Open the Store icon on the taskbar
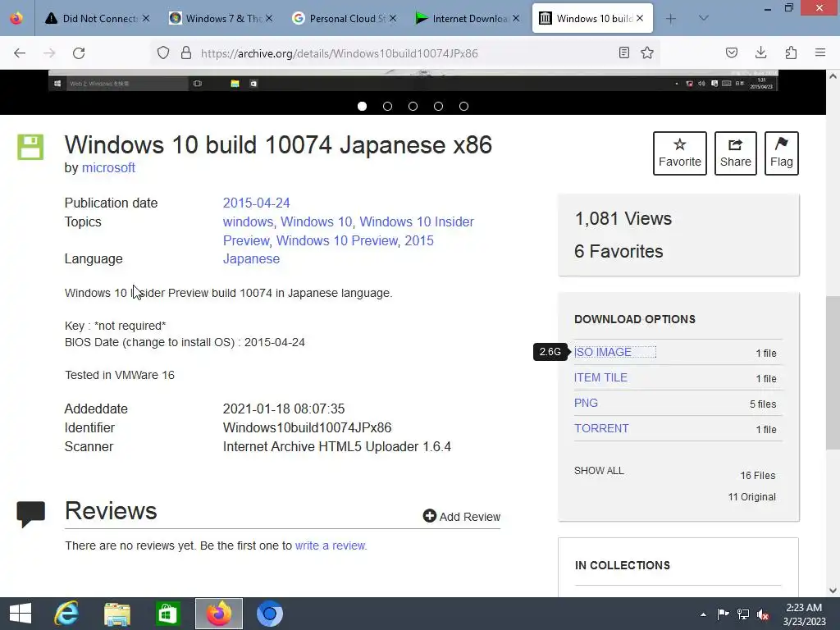The image size is (840, 630). click(x=168, y=614)
